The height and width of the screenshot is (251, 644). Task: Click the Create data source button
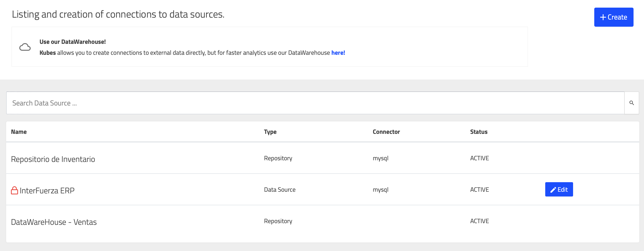pyautogui.click(x=614, y=17)
